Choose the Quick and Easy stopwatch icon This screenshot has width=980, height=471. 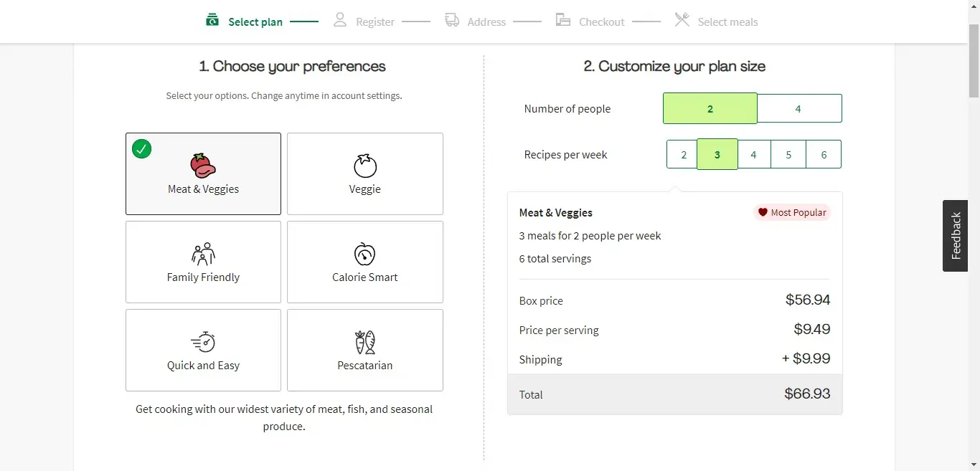203,342
